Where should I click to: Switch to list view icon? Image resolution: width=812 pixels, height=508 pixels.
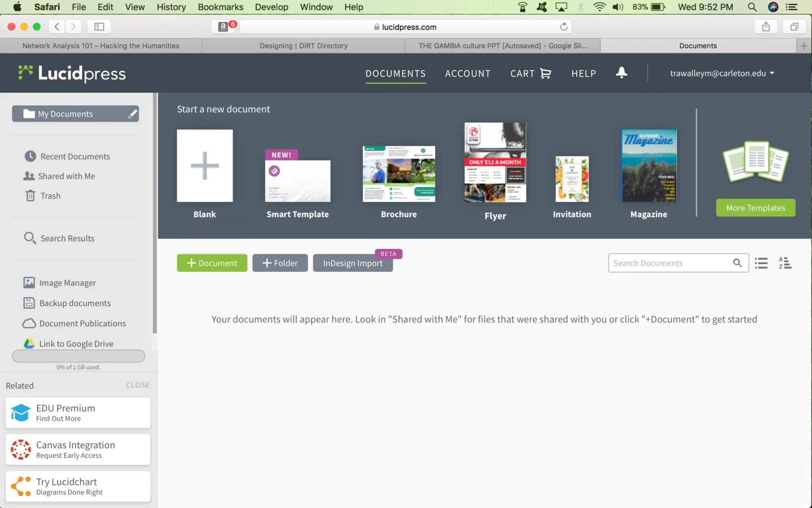point(761,263)
